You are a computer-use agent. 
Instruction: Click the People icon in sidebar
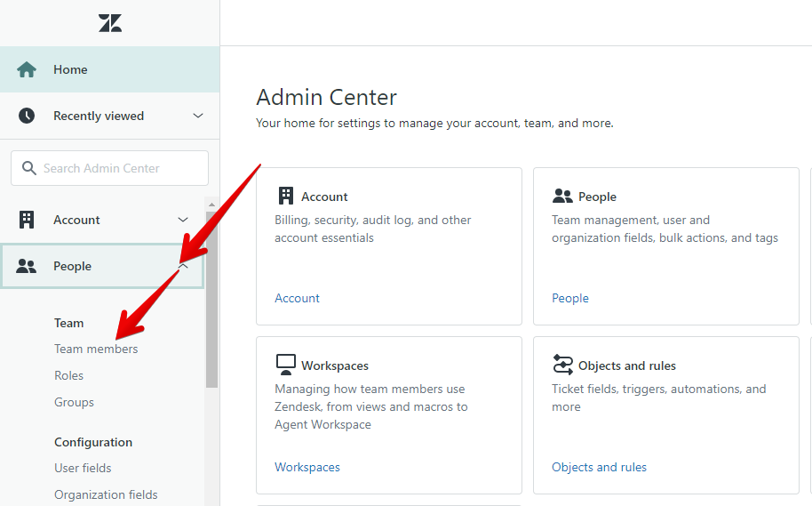click(26, 266)
